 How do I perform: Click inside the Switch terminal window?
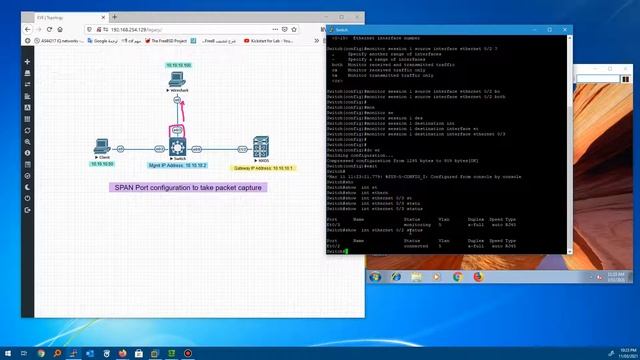[x=447, y=144]
